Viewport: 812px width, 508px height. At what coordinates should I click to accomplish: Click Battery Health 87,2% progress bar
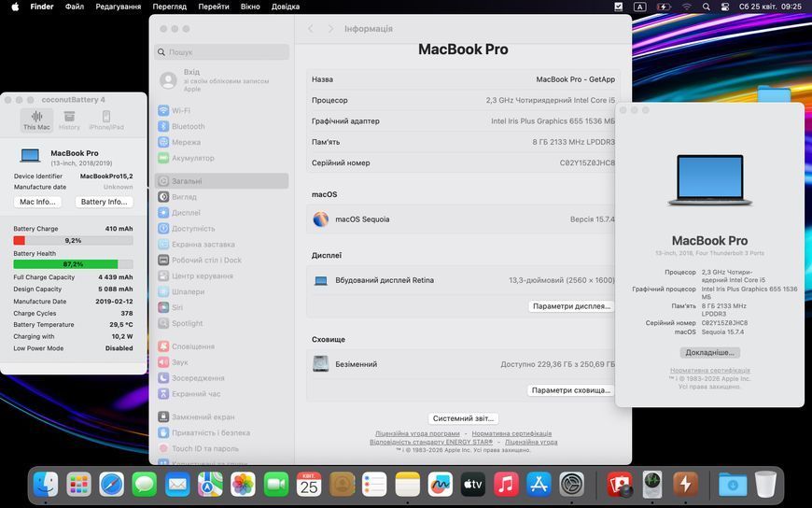(73, 264)
